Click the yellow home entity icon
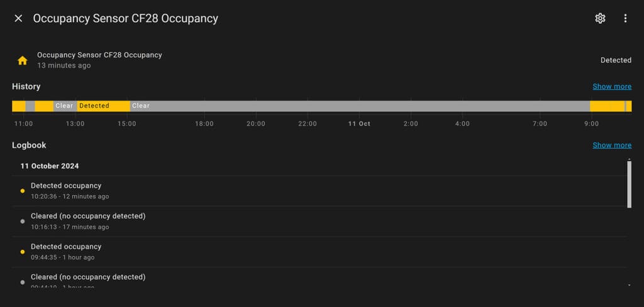644x307 pixels. [22, 60]
